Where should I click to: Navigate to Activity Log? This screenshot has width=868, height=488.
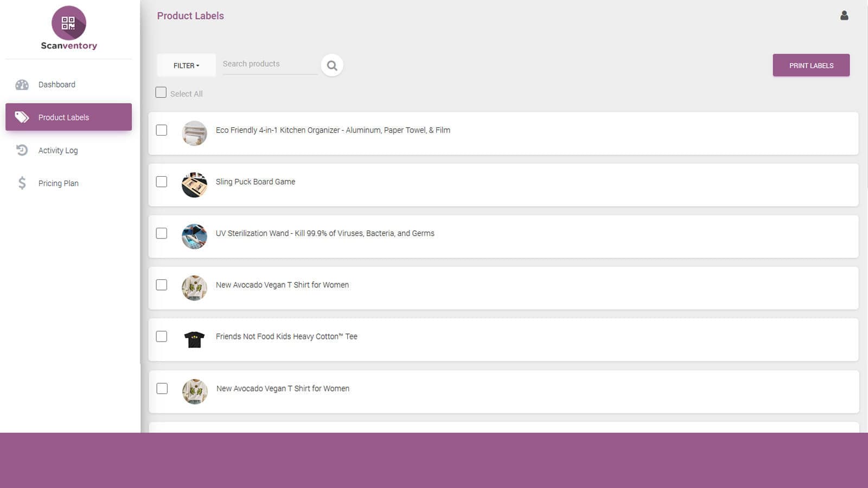coord(58,150)
